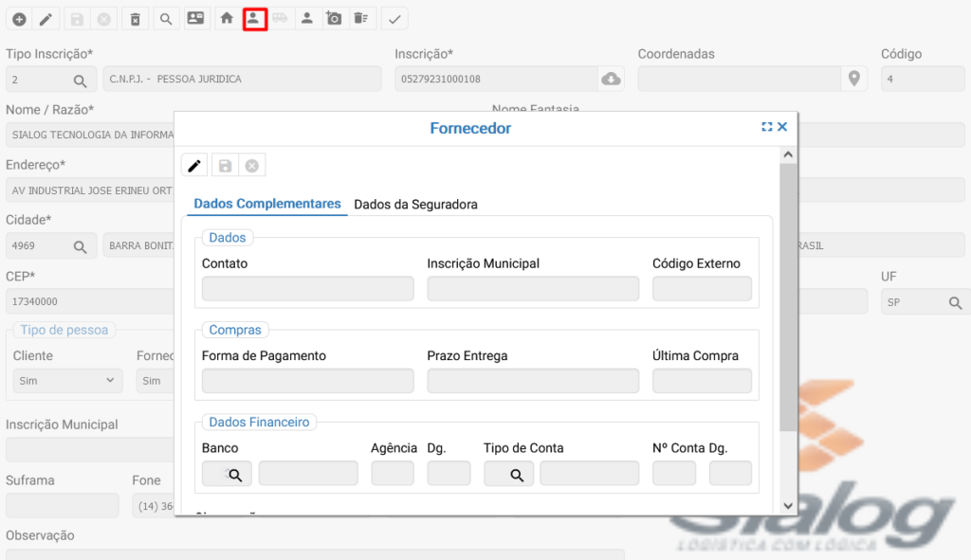Click the home icon in the toolbar
This screenshot has width=971, height=560.
pos(226,18)
